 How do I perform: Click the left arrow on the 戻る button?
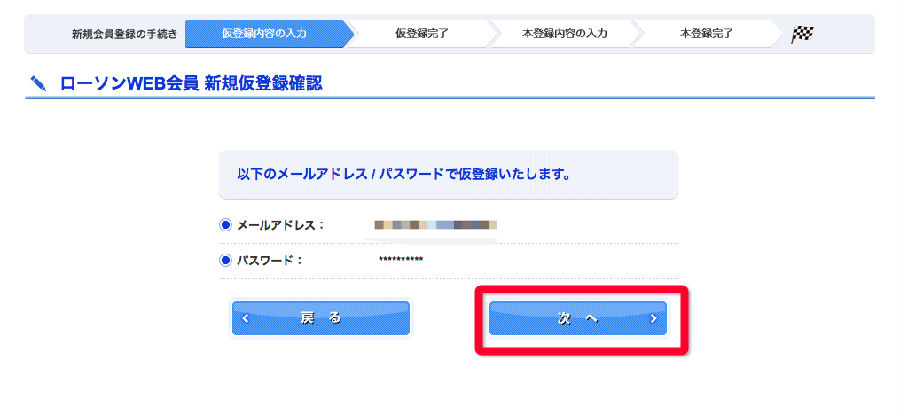pyautogui.click(x=245, y=319)
